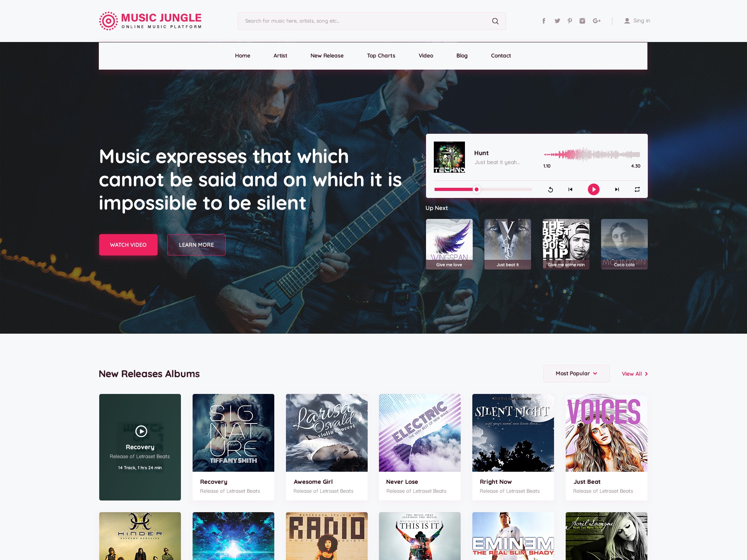
Task: Open the Twitter social icon
Action: coord(557,21)
